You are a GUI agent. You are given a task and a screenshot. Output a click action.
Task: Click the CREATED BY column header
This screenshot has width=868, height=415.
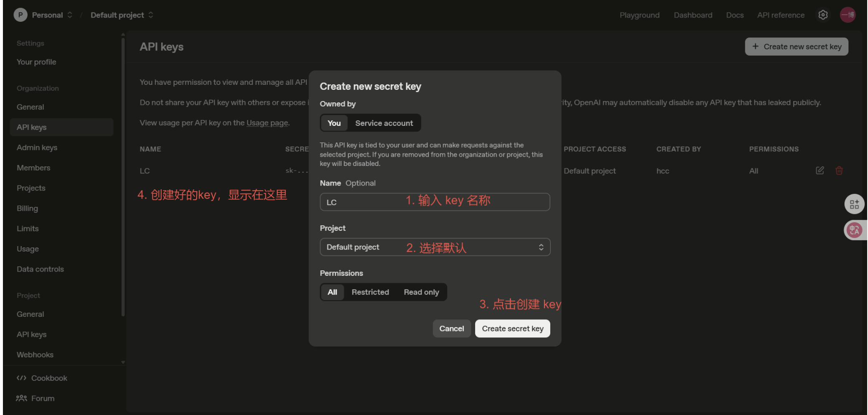point(678,149)
